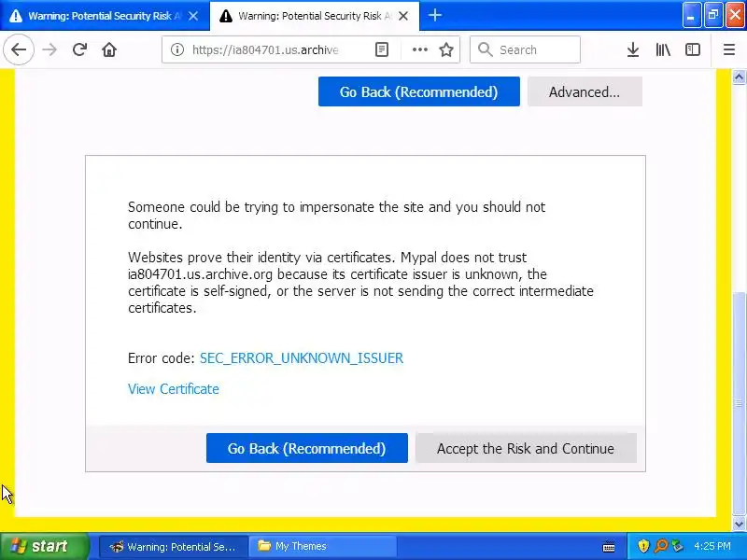
Task: Click the 4:25 PM system clock
Action: click(712, 546)
